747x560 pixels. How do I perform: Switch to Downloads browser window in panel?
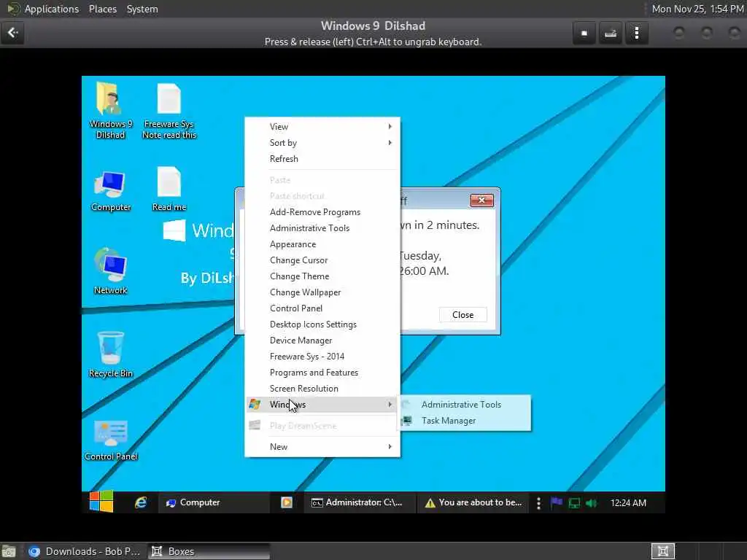pos(85,551)
